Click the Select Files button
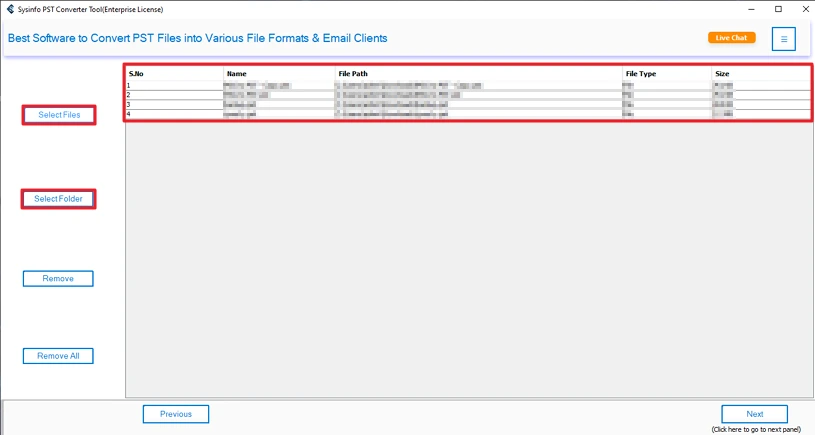Image resolution: width=815 pixels, height=435 pixels. [59, 115]
